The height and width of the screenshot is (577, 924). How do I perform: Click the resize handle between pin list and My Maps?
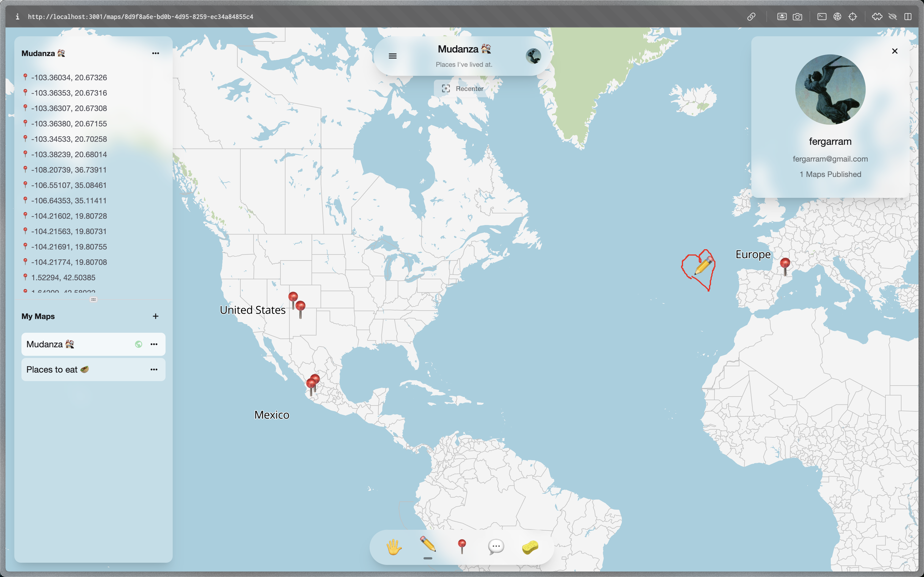94,299
